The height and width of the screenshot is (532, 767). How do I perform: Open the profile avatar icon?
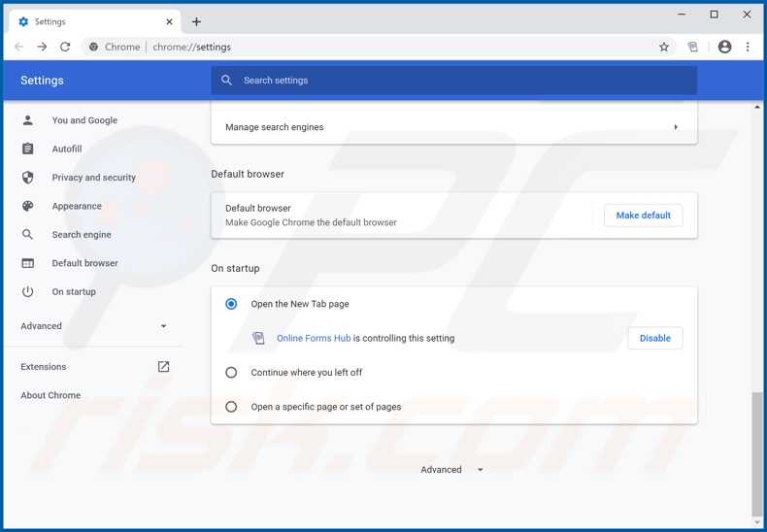tap(724, 47)
